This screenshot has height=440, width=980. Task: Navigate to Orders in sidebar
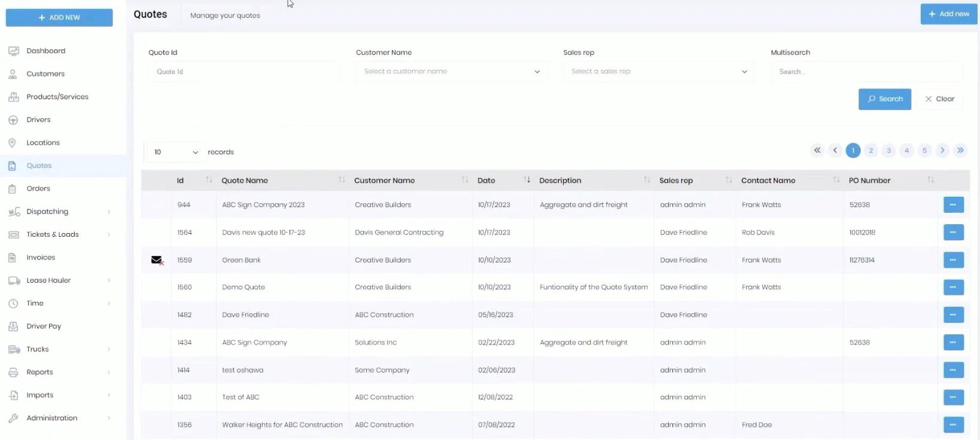coord(38,189)
